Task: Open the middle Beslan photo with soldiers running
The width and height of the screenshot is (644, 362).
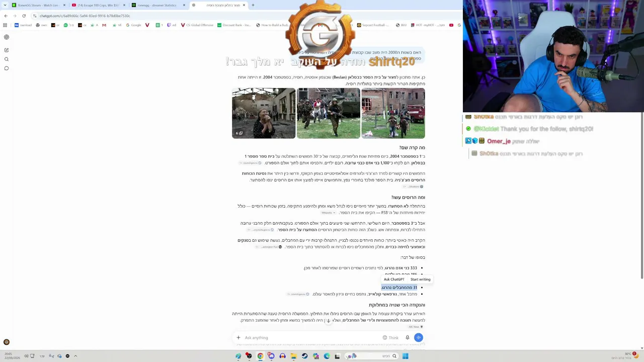Action: tap(329, 113)
